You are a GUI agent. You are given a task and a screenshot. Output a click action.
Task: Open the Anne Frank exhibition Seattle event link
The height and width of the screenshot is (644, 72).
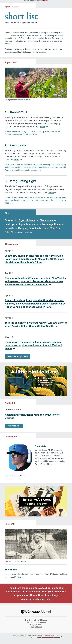36,324
